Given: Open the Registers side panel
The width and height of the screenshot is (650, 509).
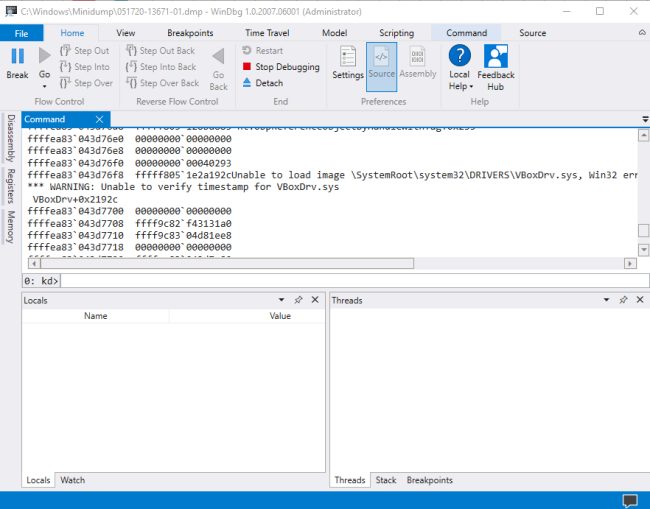Looking at the screenshot, I should click(11, 186).
